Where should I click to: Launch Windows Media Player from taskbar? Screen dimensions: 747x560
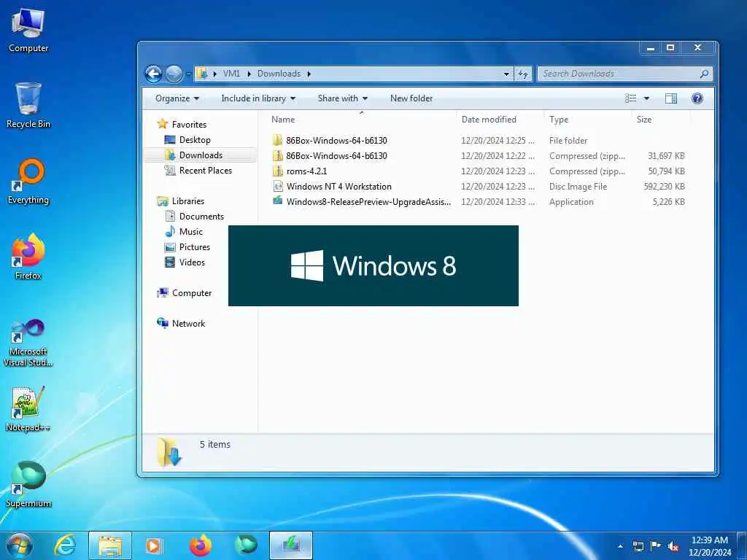tap(154, 545)
